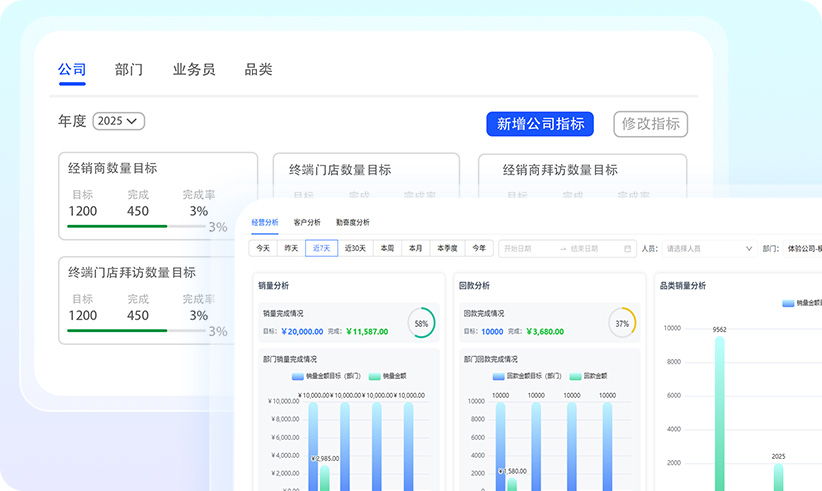Select the 今天 date filter
The width and height of the screenshot is (822, 491).
[x=263, y=248]
